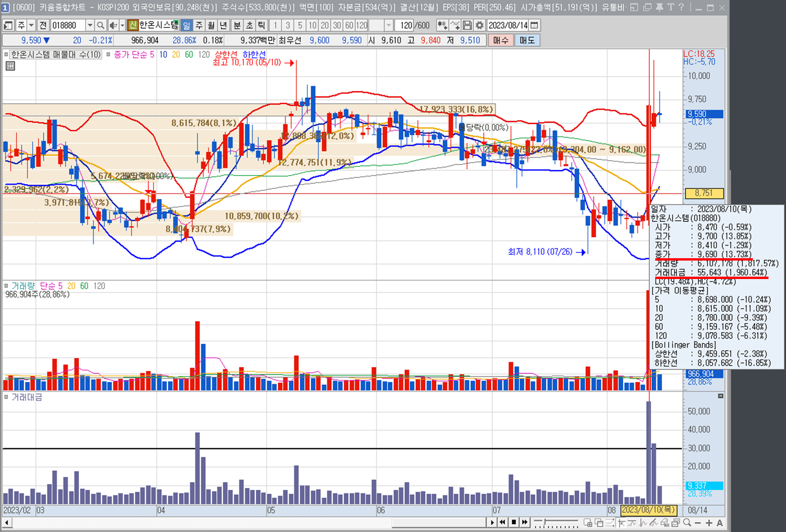Collapse the 거래대금 panel with its corner button
786x532 pixels.
click(720, 396)
